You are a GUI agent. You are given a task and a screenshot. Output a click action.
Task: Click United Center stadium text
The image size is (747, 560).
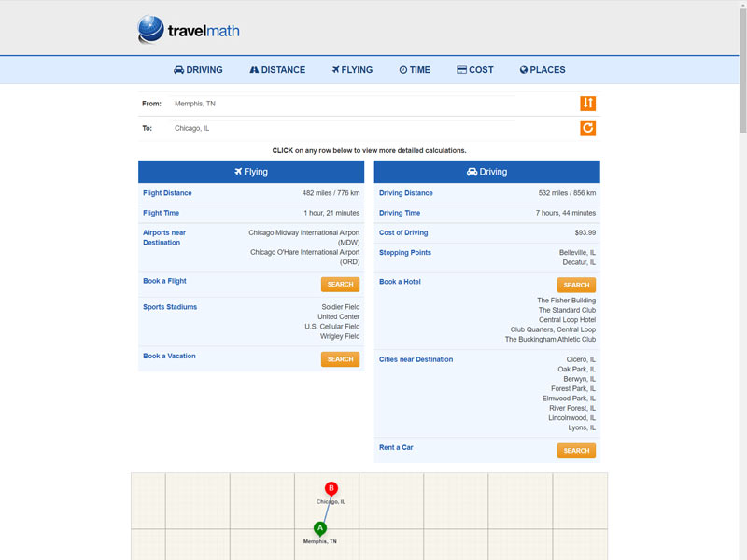(x=339, y=316)
